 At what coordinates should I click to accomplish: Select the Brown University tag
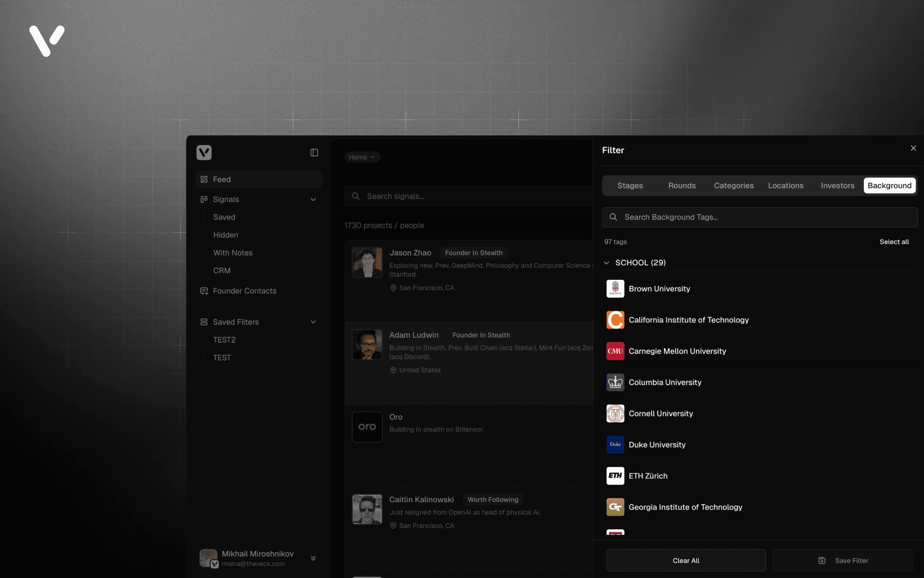point(659,289)
